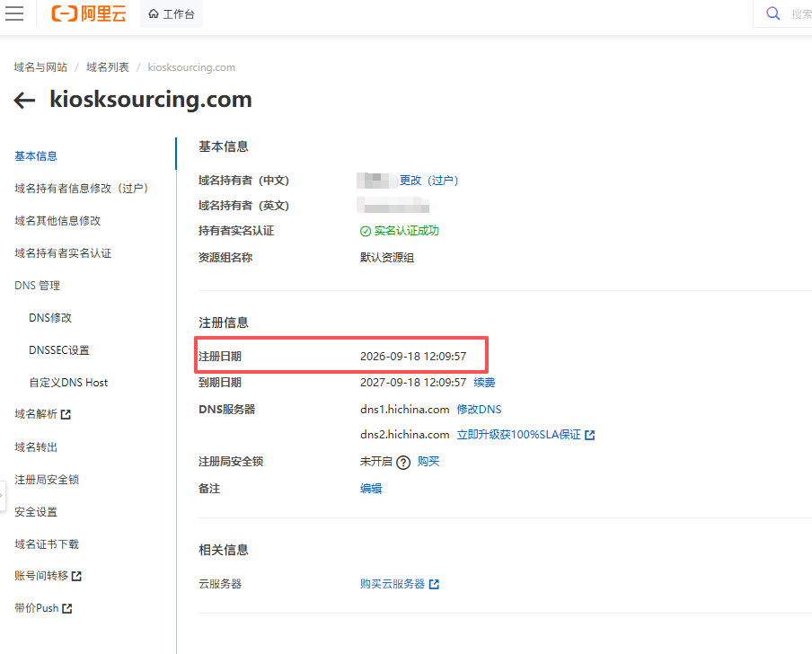812x654 pixels.
Task: Open 带价Push in the sidebar
Action: pos(36,608)
